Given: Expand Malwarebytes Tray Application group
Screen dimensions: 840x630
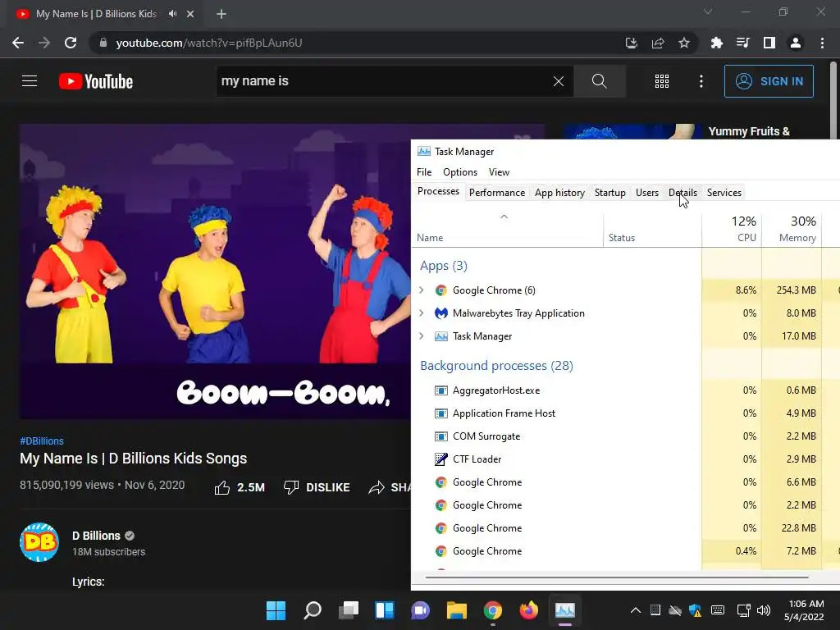Looking at the screenshot, I should pyautogui.click(x=422, y=313).
